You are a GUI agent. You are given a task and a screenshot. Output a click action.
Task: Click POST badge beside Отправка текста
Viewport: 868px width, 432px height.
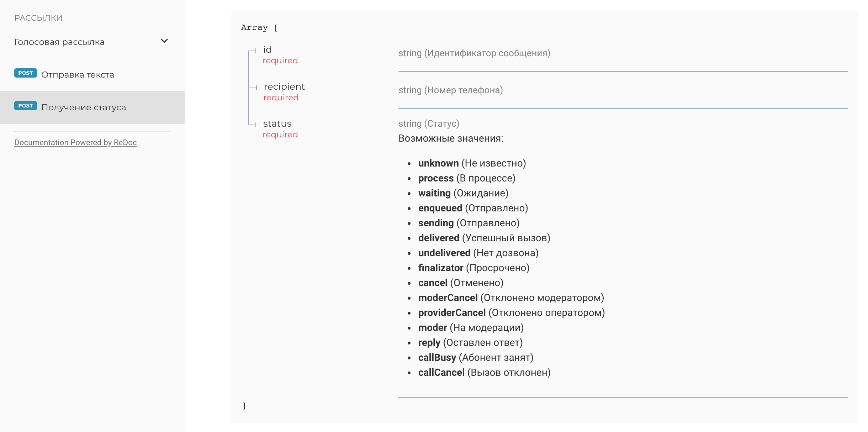pos(25,73)
